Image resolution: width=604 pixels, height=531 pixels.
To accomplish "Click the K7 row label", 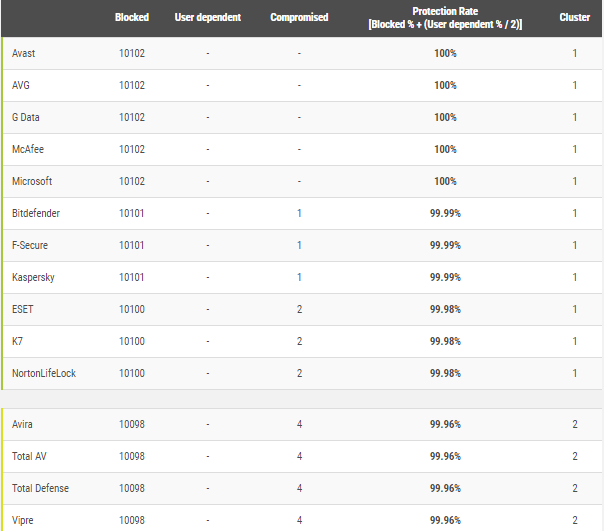I will tap(18, 341).
